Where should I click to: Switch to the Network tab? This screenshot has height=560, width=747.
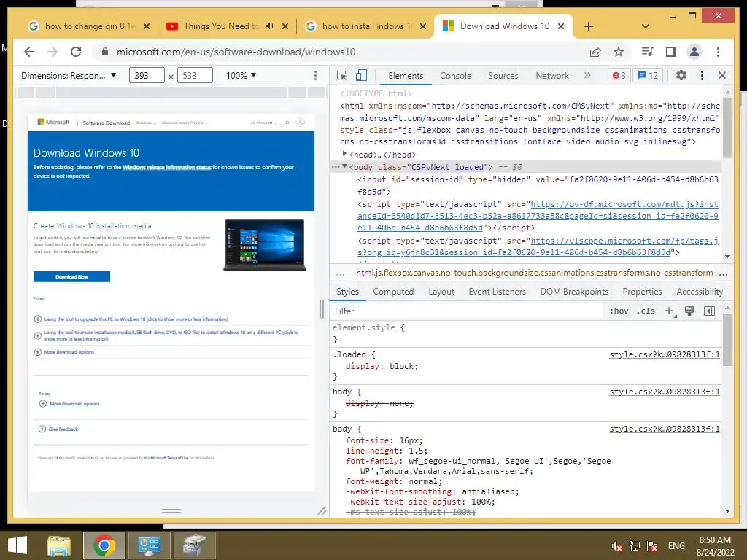click(552, 75)
